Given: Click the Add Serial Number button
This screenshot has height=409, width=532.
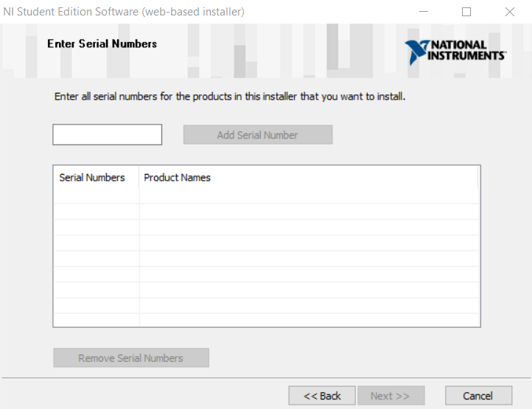Looking at the screenshot, I should click(x=258, y=135).
